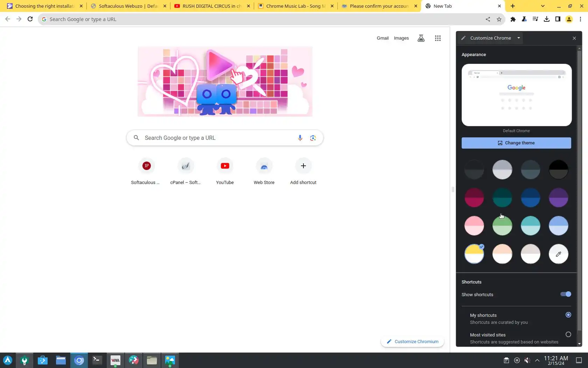Screen dimensions: 588x368
Task: Open the Chrome three-dot menu
Action: pyautogui.click(x=580, y=19)
